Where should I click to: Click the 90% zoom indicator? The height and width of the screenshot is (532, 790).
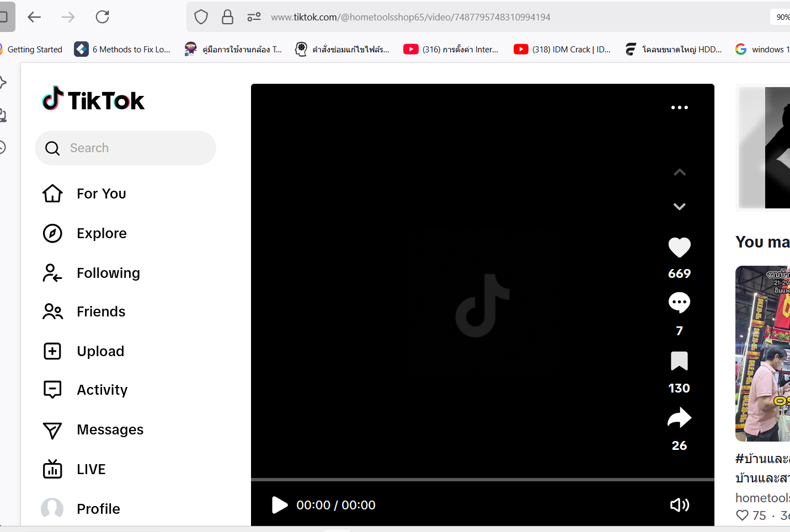[x=780, y=17]
